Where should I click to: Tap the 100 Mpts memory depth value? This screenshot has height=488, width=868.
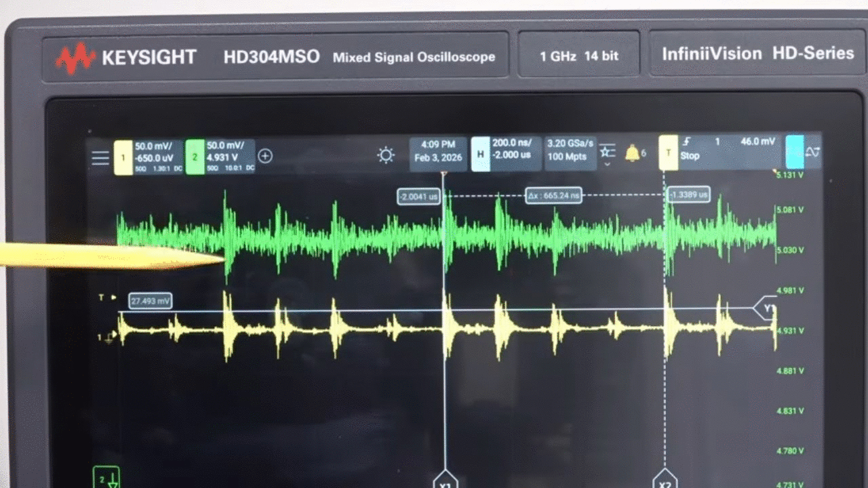pyautogui.click(x=566, y=157)
